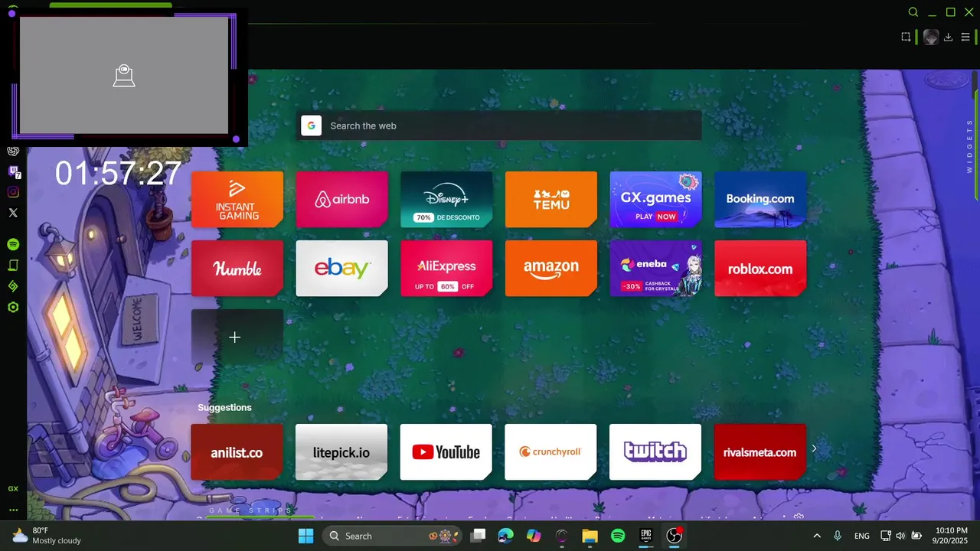Click the green diamond sidebar icon
This screenshot has width=980, height=551.
[x=13, y=286]
